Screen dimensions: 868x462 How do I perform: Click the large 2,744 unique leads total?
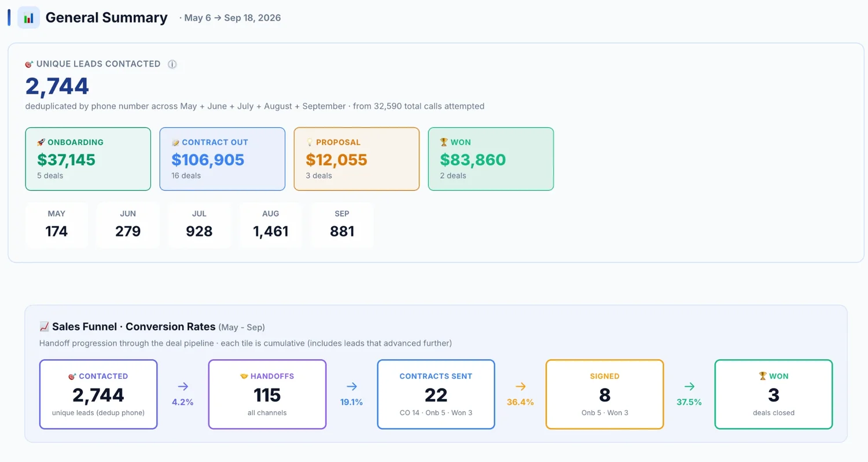pos(57,86)
